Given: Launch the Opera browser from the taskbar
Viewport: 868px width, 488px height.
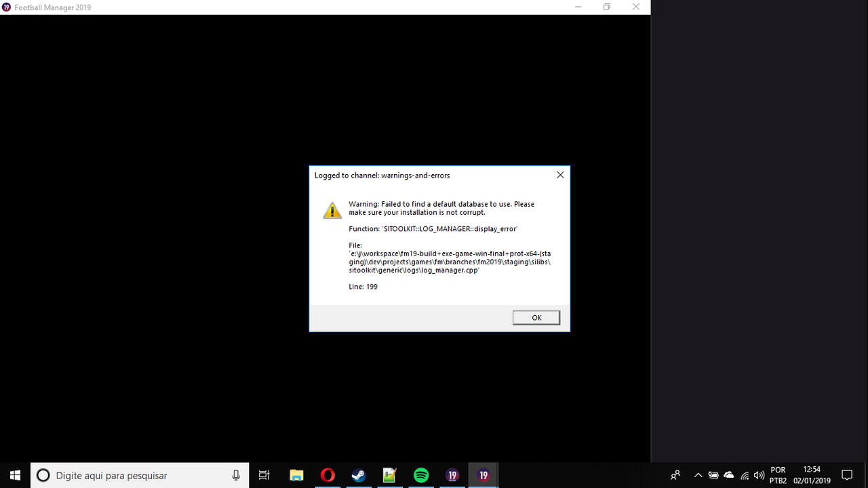Looking at the screenshot, I should coord(328,475).
